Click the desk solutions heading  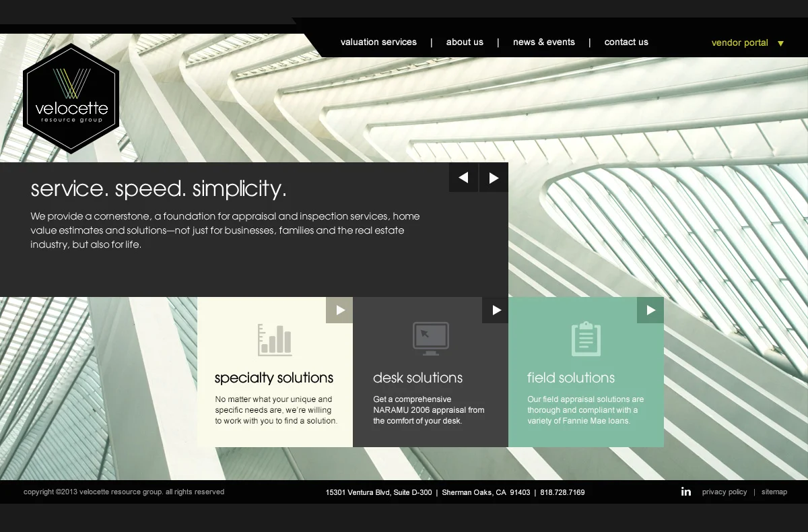[x=417, y=378]
